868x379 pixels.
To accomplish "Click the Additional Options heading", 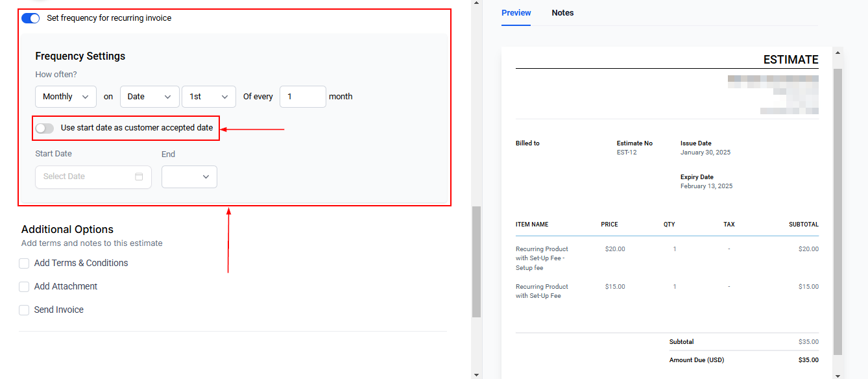I will (x=67, y=230).
